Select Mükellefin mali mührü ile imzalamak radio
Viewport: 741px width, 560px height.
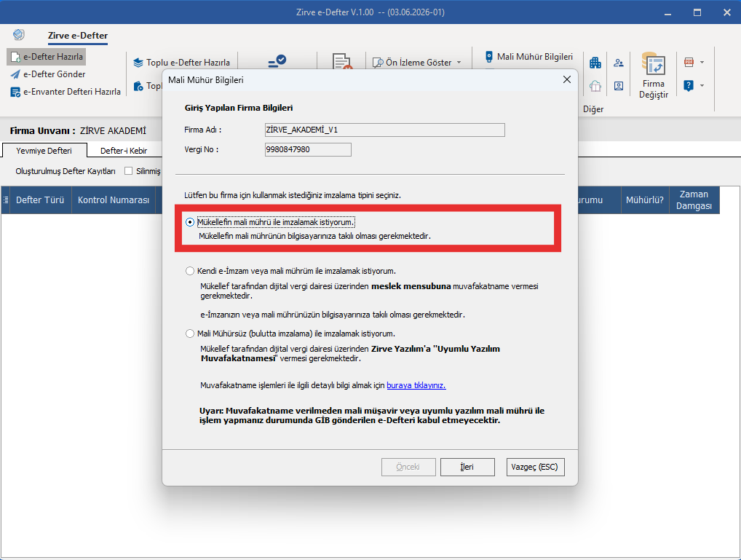point(190,222)
